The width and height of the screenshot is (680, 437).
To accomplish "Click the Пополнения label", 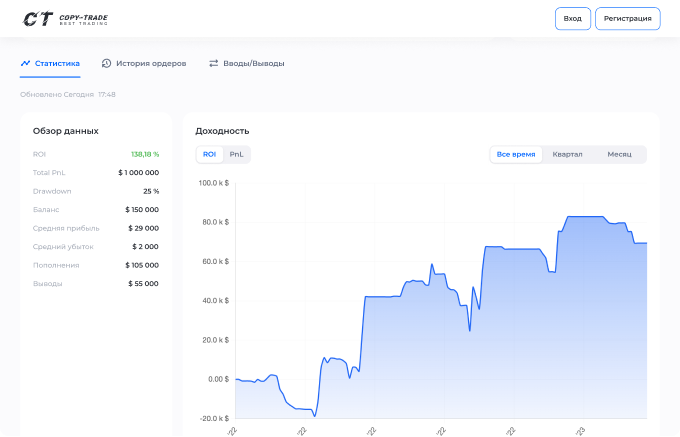I will (56, 265).
